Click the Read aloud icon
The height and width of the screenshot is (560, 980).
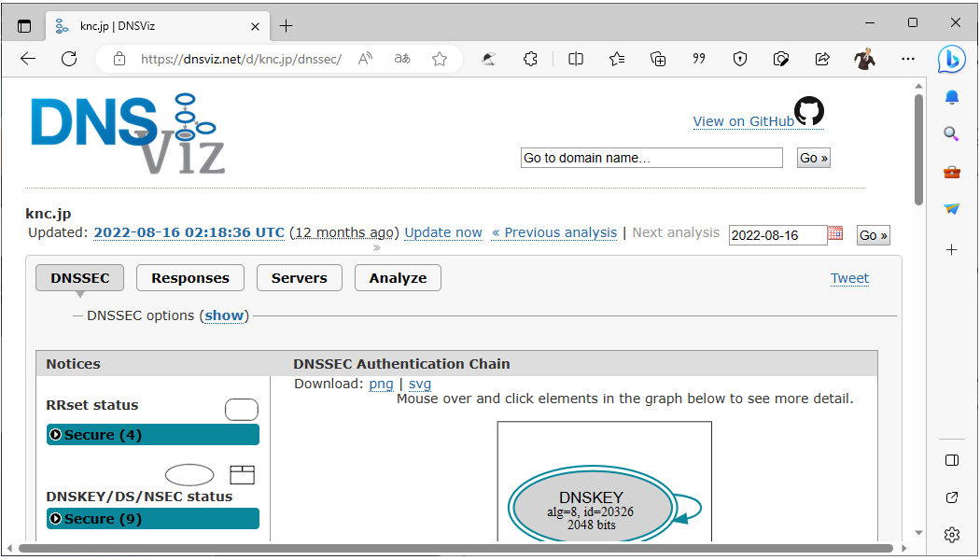click(x=366, y=59)
